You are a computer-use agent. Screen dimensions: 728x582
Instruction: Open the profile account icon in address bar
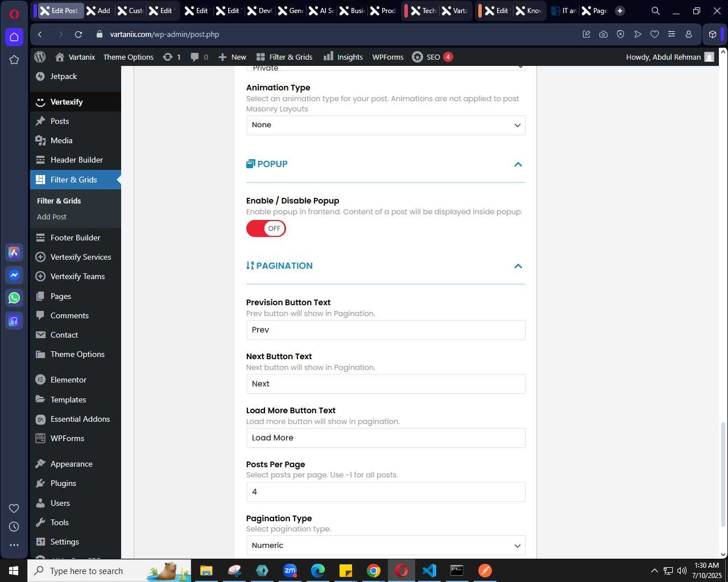coord(689,35)
